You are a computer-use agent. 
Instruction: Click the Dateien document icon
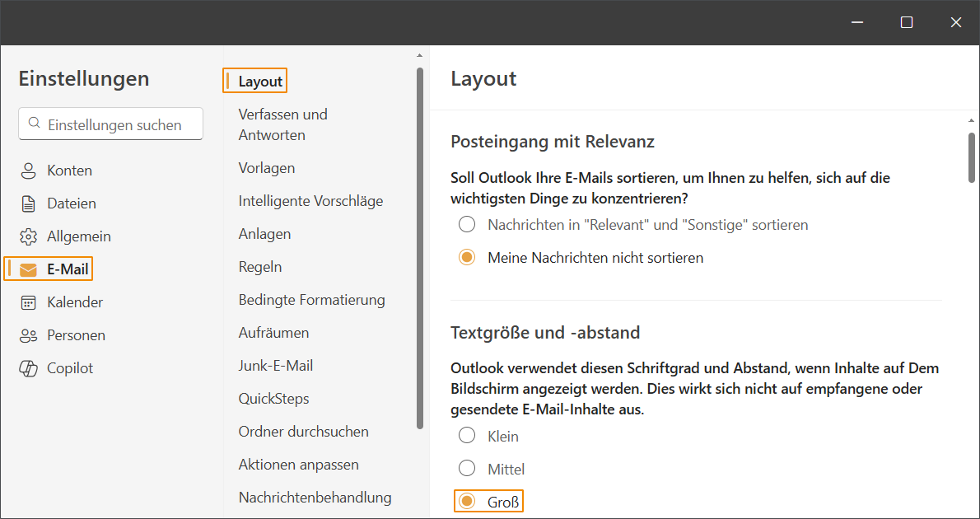pyautogui.click(x=29, y=203)
